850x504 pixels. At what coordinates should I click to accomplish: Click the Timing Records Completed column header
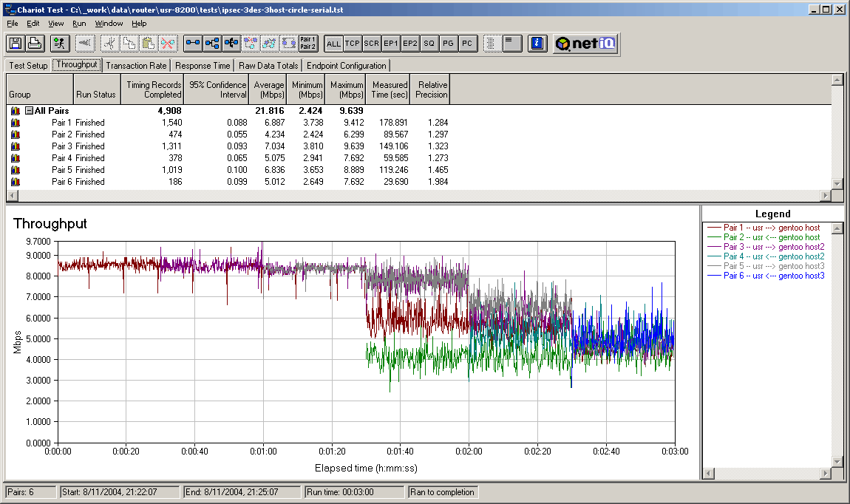(153, 89)
